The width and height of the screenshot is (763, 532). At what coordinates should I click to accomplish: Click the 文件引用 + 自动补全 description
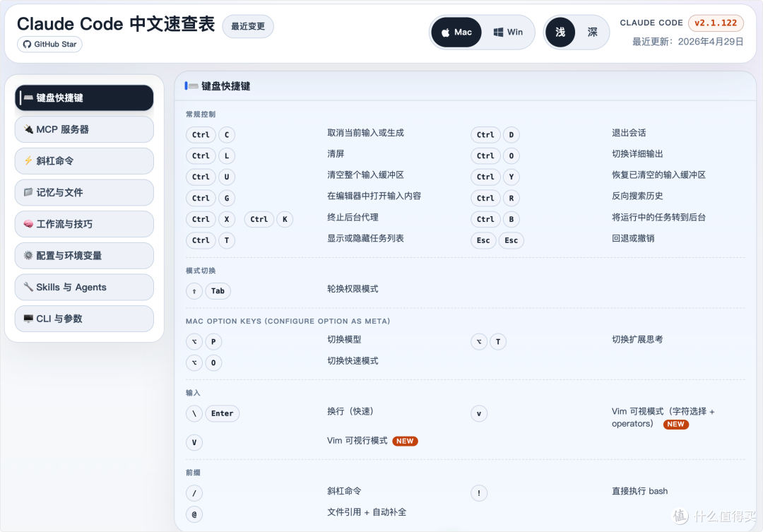[367, 512]
